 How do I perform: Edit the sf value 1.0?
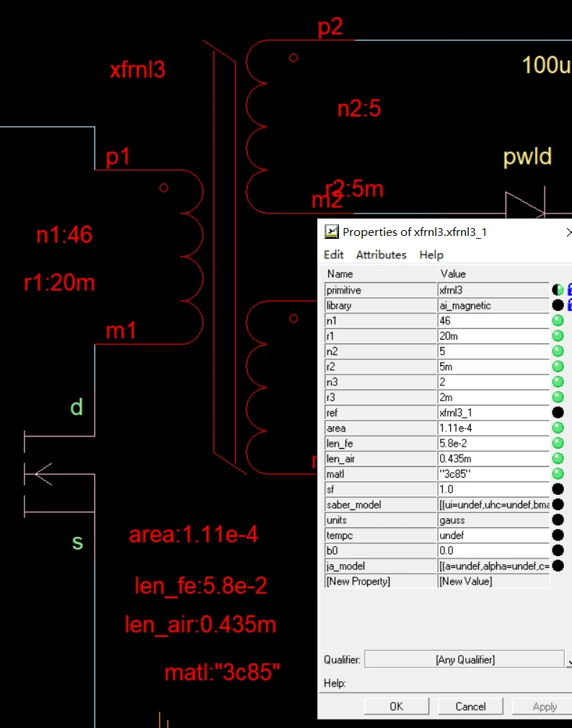pyautogui.click(x=493, y=489)
